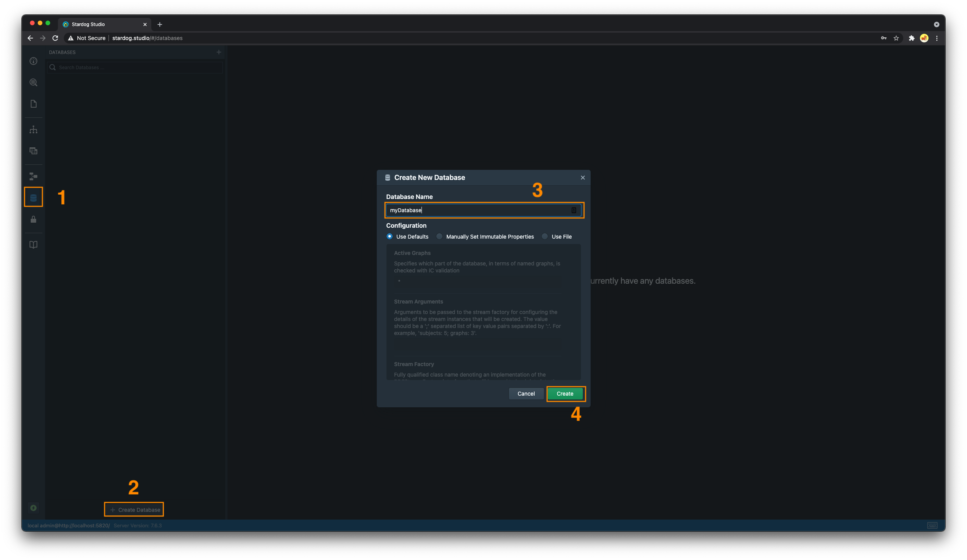Bookmark page with the star icon
Screen dimensions: 967x560
(x=896, y=38)
